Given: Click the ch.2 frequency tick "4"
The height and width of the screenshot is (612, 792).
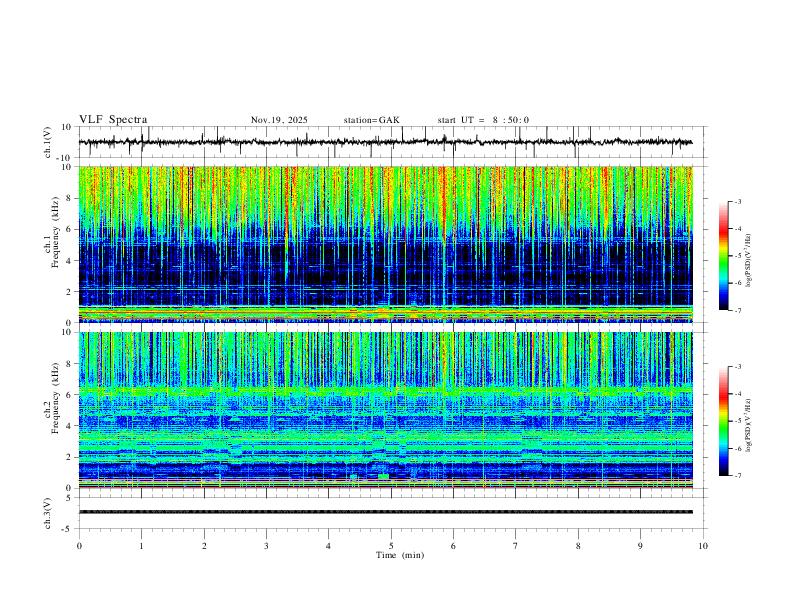Looking at the screenshot, I should tap(70, 426).
